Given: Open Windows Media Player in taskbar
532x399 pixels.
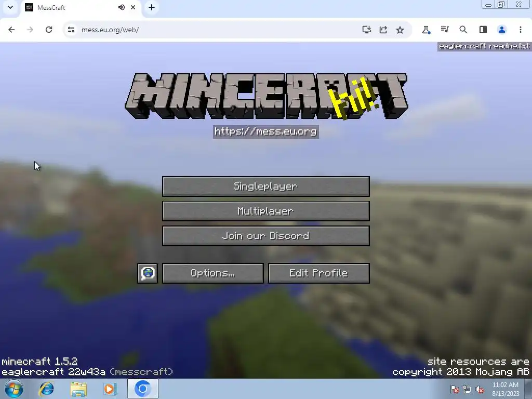Looking at the screenshot, I should [110, 389].
